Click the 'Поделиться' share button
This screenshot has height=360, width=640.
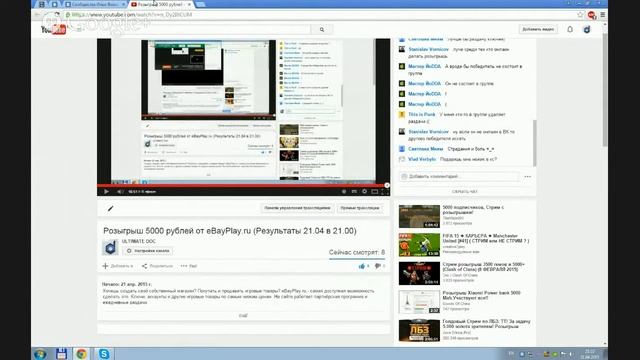click(157, 266)
